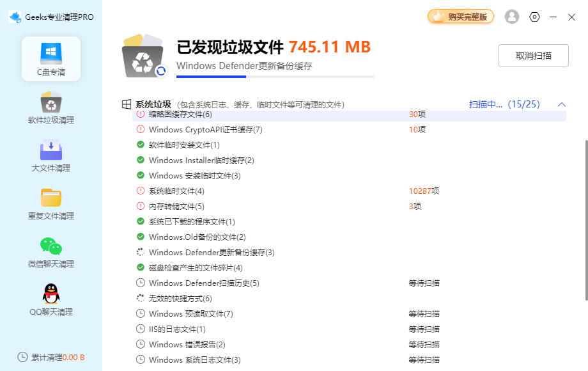
Task: Click green check beside Windows.Old备份的文件
Action: coord(140,237)
